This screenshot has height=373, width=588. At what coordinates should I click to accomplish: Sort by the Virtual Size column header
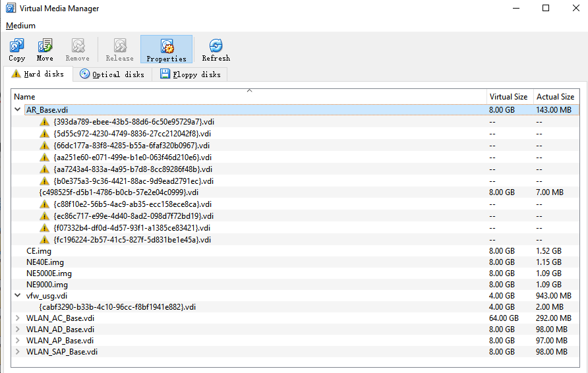[508, 97]
